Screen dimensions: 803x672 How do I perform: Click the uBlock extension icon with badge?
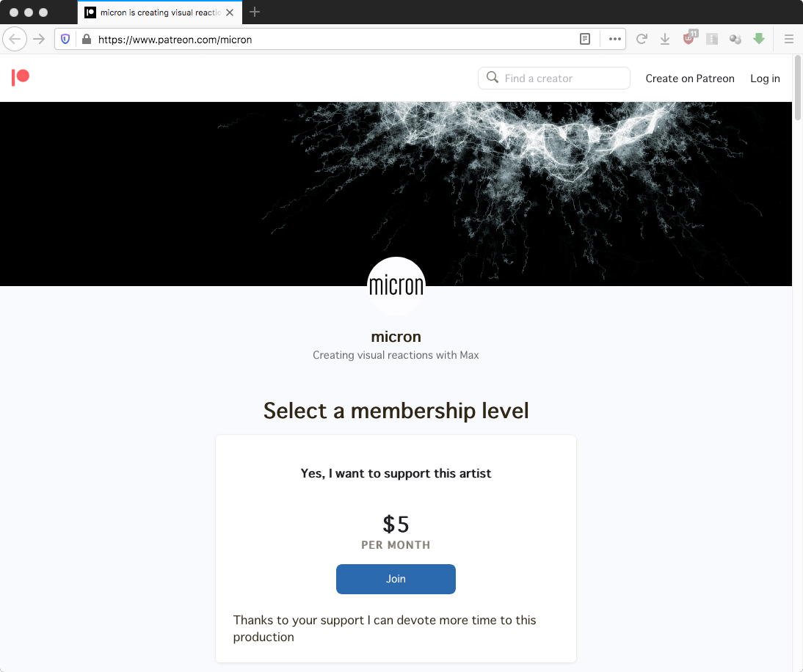(690, 38)
